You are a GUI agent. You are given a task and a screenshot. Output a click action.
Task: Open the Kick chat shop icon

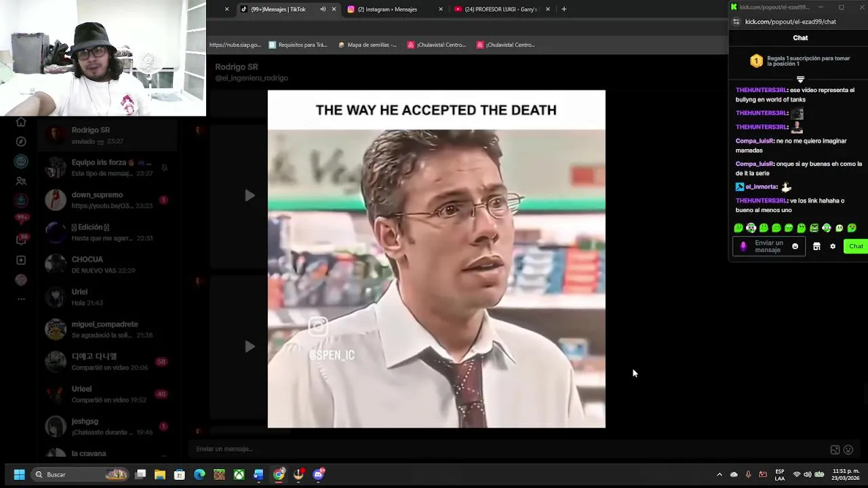(816, 247)
